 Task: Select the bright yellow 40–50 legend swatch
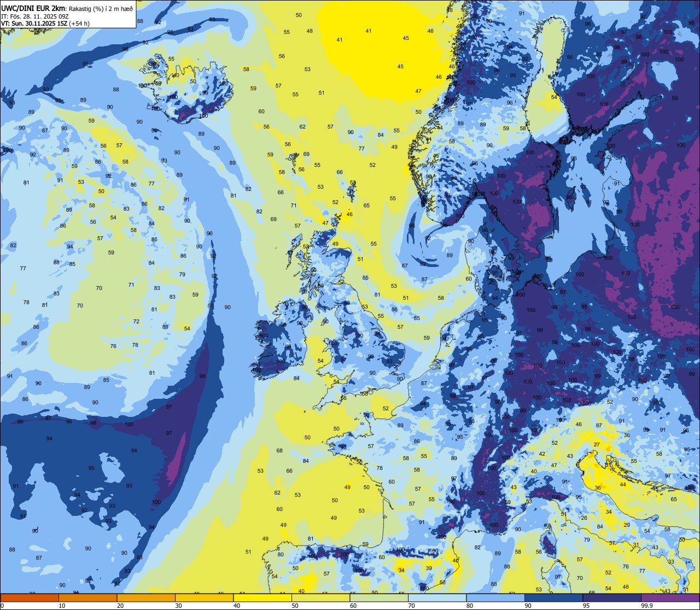262,597
